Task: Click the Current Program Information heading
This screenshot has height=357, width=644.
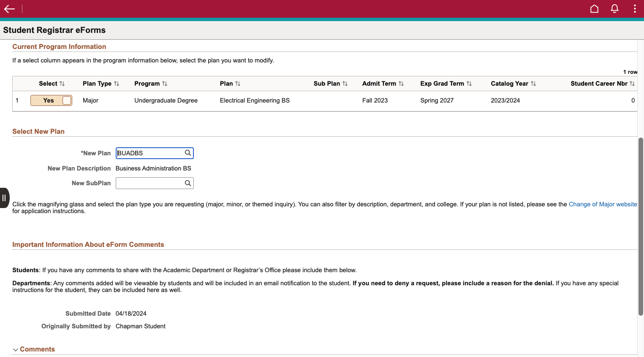Action: [x=59, y=47]
